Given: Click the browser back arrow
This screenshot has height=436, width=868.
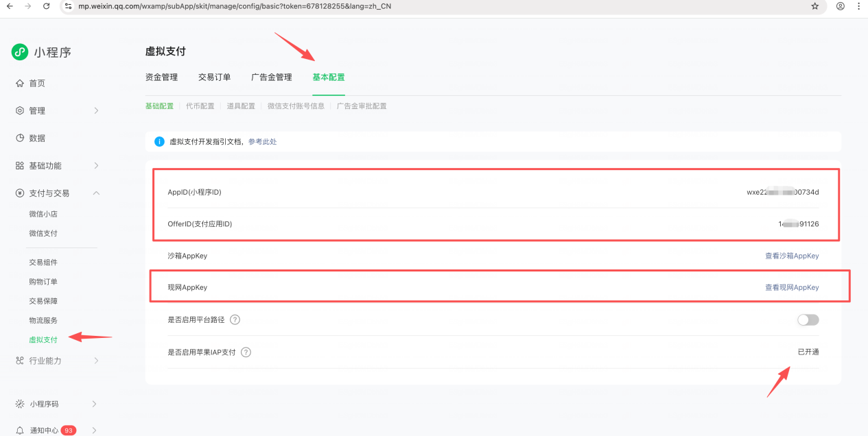Looking at the screenshot, I should click(x=10, y=6).
